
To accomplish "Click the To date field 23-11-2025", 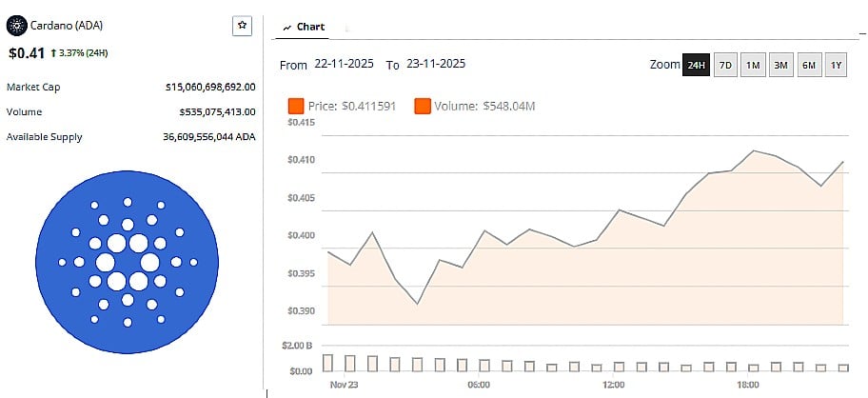I will point(436,64).
